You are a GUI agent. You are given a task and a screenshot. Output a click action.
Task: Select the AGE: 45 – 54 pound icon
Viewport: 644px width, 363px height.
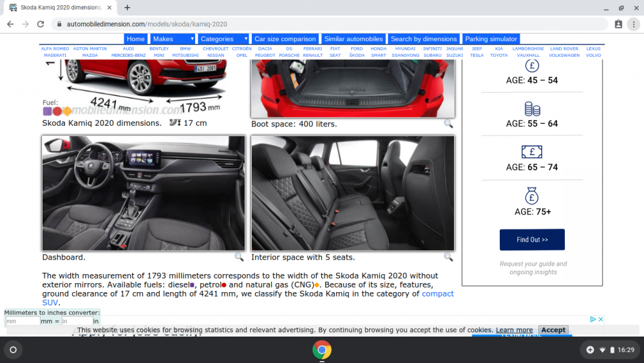coord(532,66)
